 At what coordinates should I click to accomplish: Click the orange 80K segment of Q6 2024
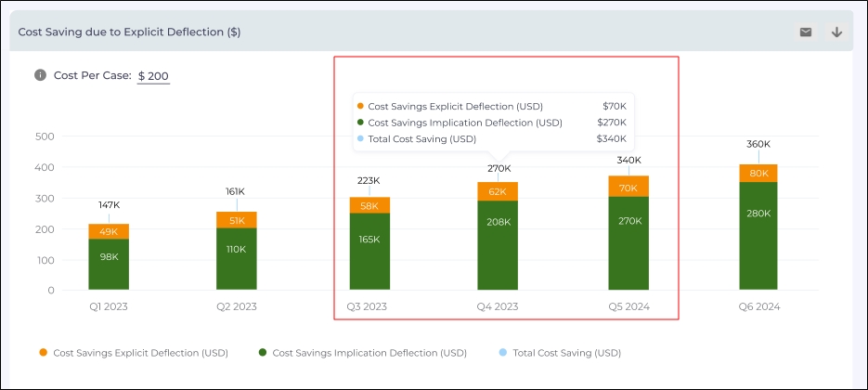coord(758,173)
